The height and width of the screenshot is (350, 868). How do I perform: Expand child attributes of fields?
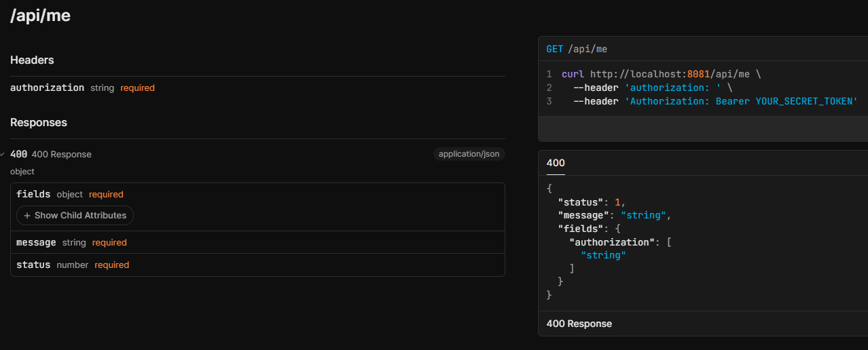click(x=75, y=216)
